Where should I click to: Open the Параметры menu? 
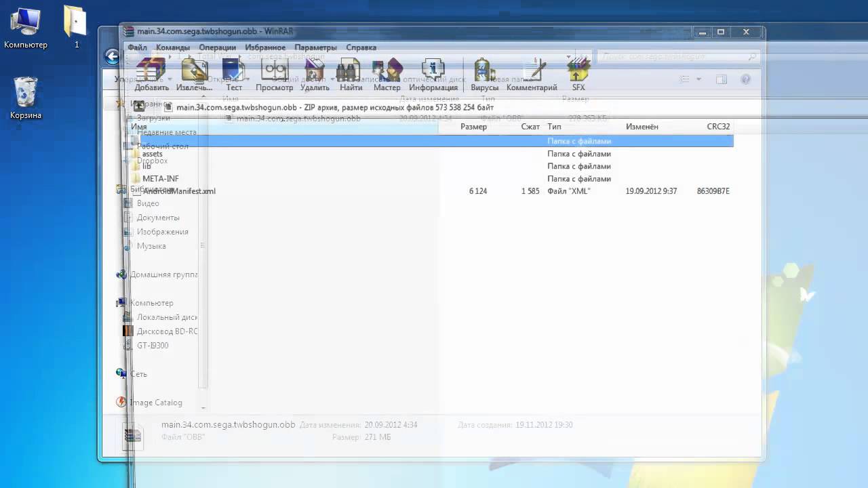coord(315,47)
